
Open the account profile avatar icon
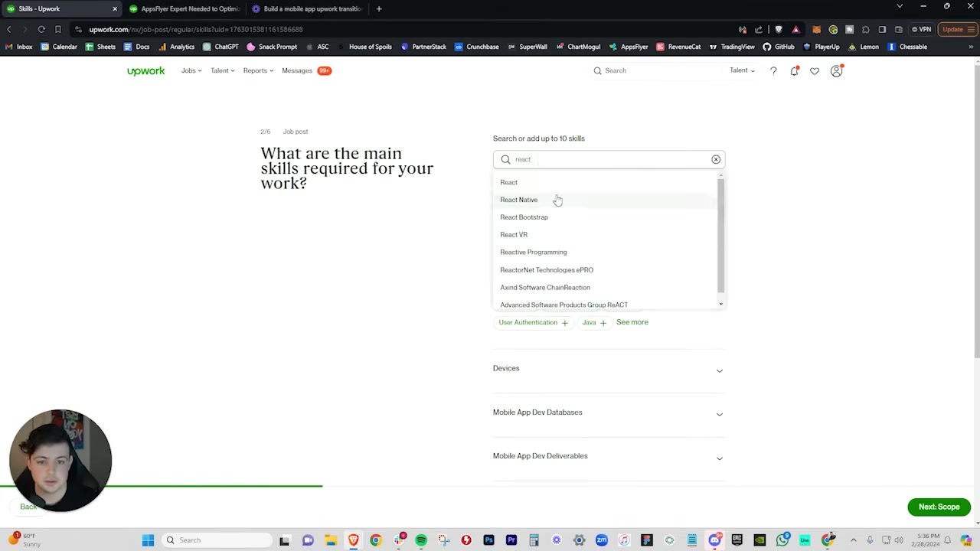836,71
